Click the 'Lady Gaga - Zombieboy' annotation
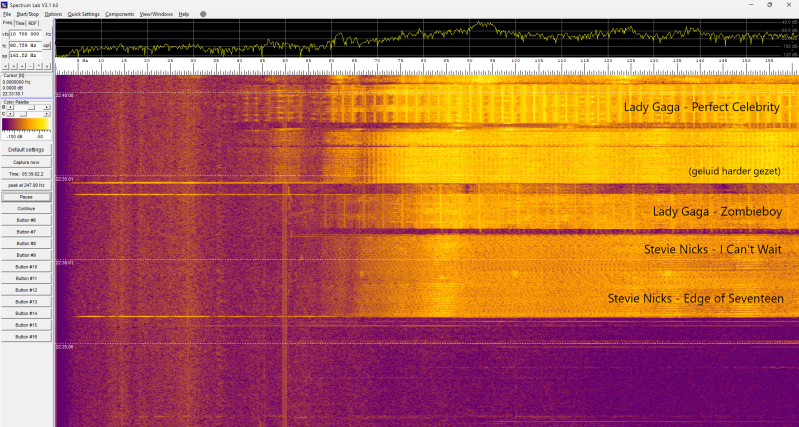 pyautogui.click(x=717, y=211)
